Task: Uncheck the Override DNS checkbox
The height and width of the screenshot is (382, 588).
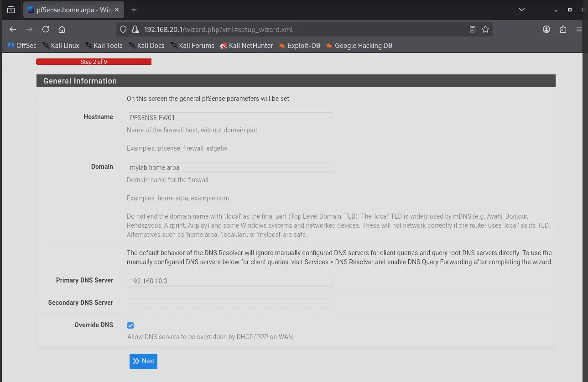Action: tap(130, 325)
